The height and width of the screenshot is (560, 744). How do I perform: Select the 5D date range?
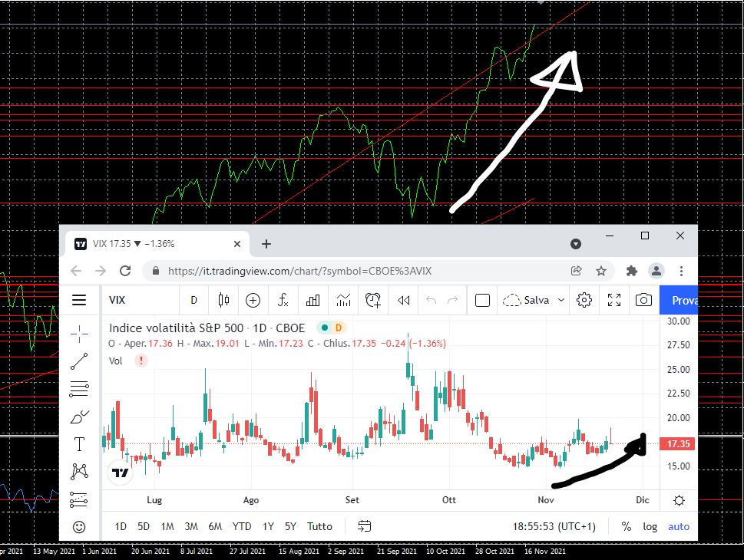point(144,526)
